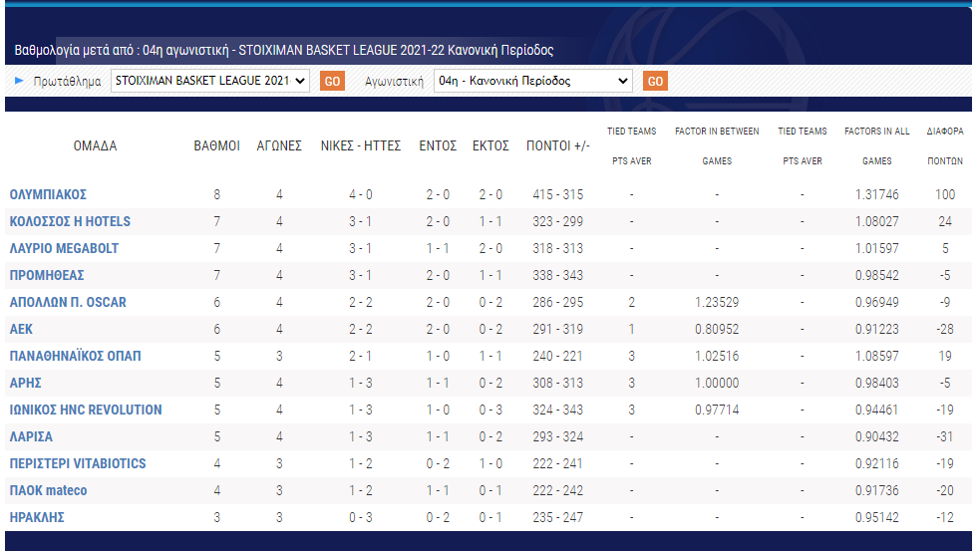Click factor value 1.01597
This screenshot has width=980, height=551.
click(x=877, y=248)
